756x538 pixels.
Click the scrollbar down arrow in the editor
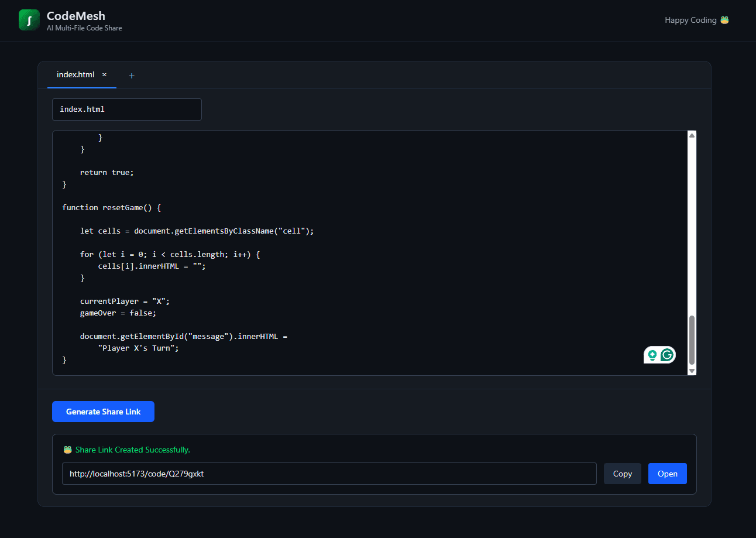[x=692, y=371]
